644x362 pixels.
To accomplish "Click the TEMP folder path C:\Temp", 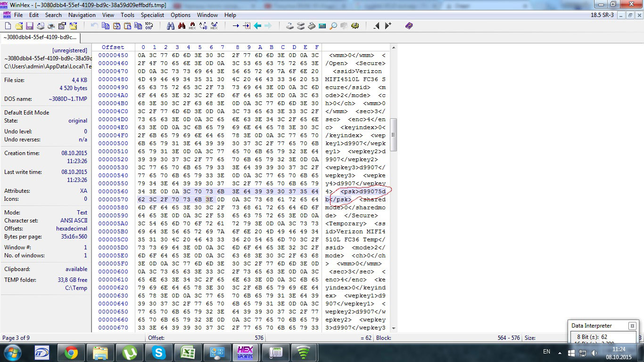I will pos(76,288).
